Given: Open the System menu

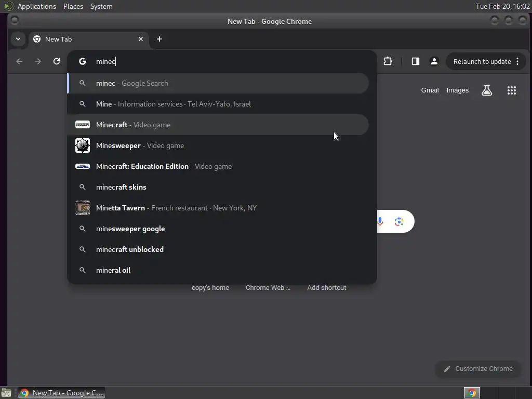Looking at the screenshot, I should (101, 6).
